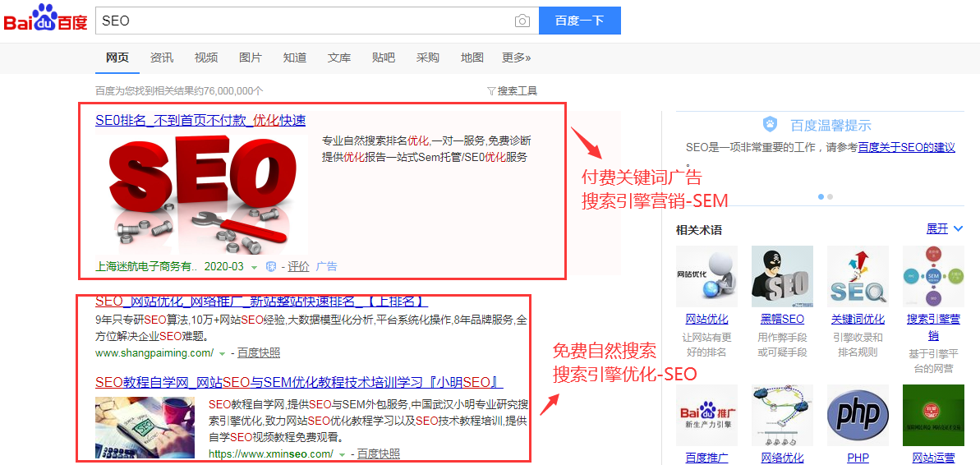Expand arrow next to www.xminseo.com
This screenshot has height=465, width=980.
[341, 453]
